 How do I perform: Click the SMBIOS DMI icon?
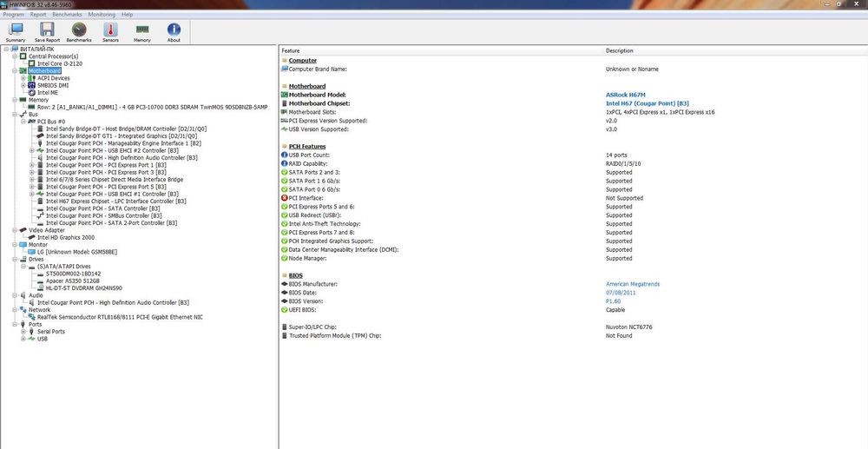tap(32, 85)
